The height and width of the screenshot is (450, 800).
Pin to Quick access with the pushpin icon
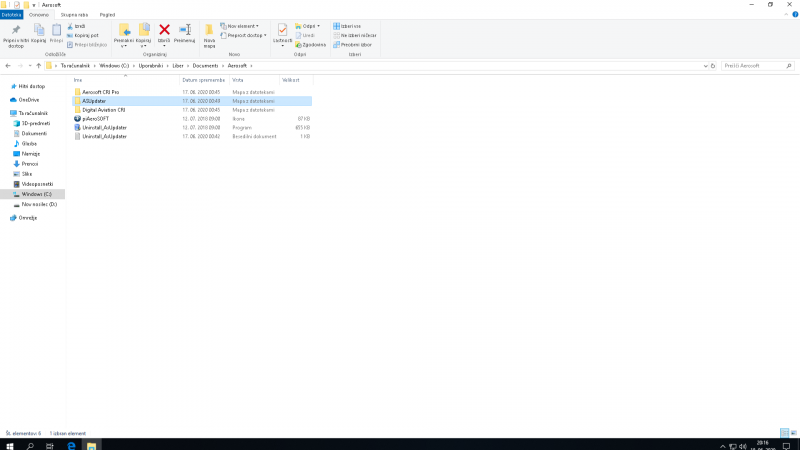(16, 35)
